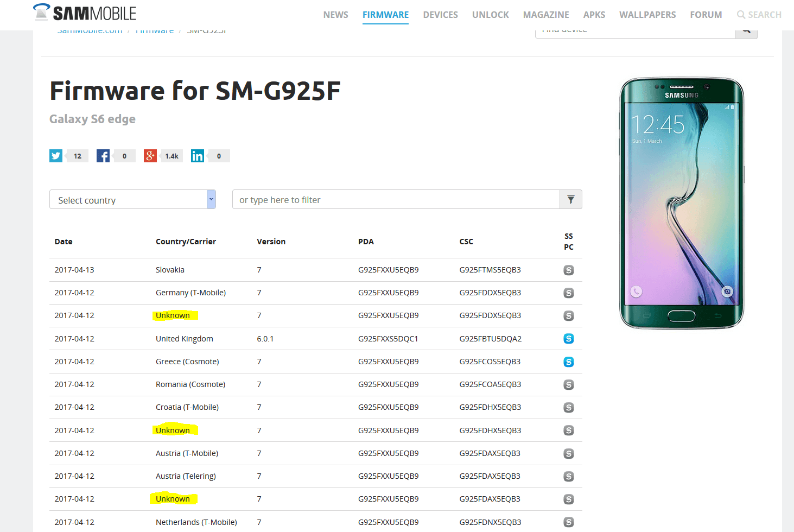The image size is (794, 532).
Task: Open the APKS menu item
Action: tap(594, 15)
